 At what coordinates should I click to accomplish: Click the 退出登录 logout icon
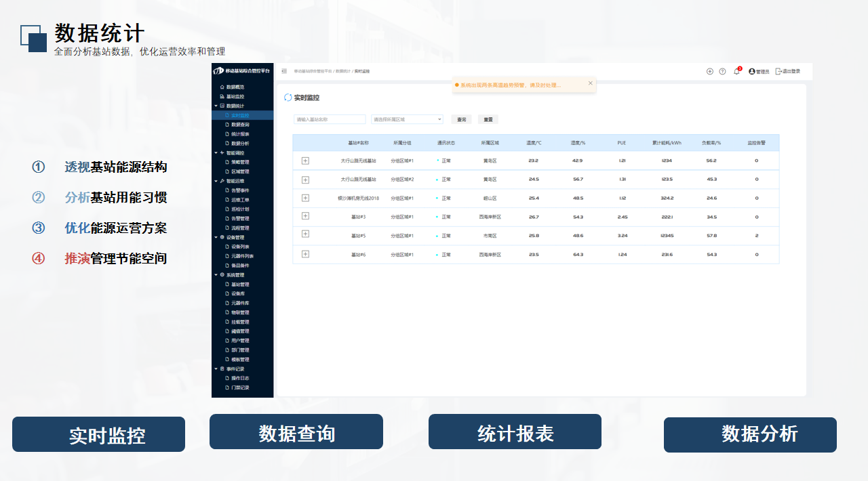tap(778, 71)
